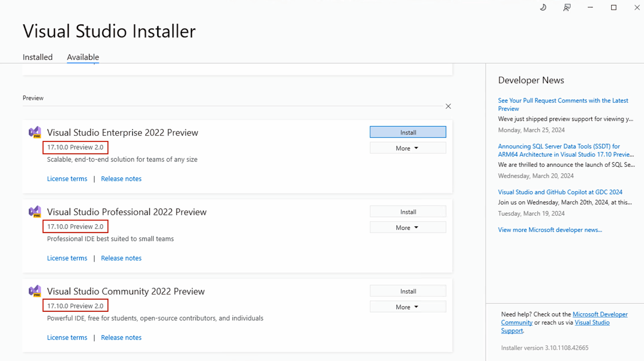The image size is (644, 361).
Task: Open Release notes for Enterprise Preview
Action: [x=121, y=179]
